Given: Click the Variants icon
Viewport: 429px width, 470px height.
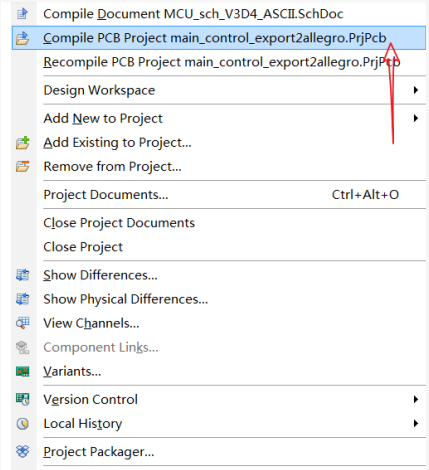Looking at the screenshot, I should coord(22,371).
